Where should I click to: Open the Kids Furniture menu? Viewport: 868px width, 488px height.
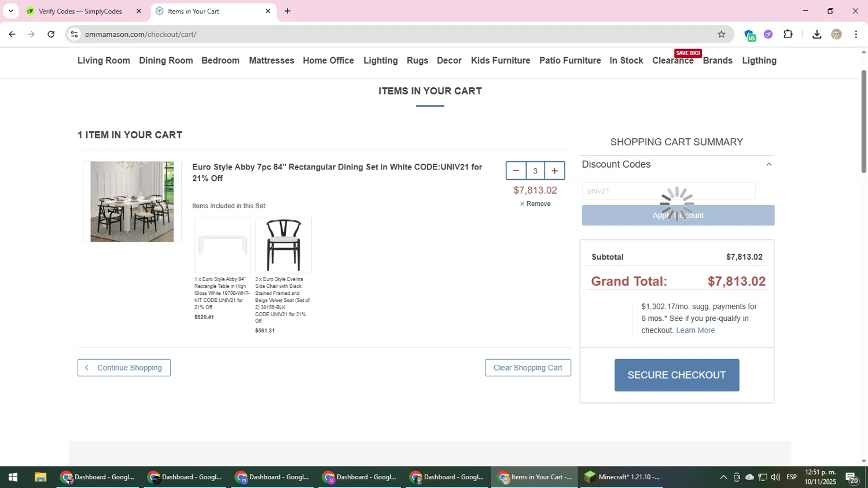click(501, 61)
